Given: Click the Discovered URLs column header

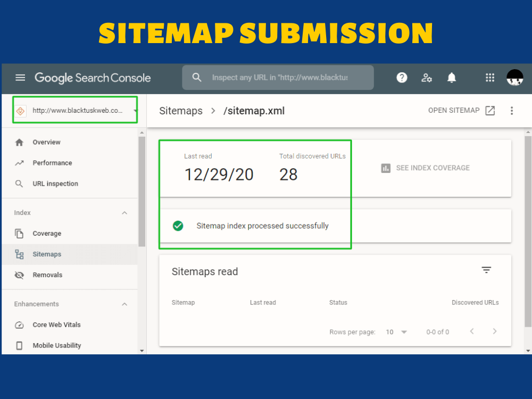Looking at the screenshot, I should (x=475, y=303).
